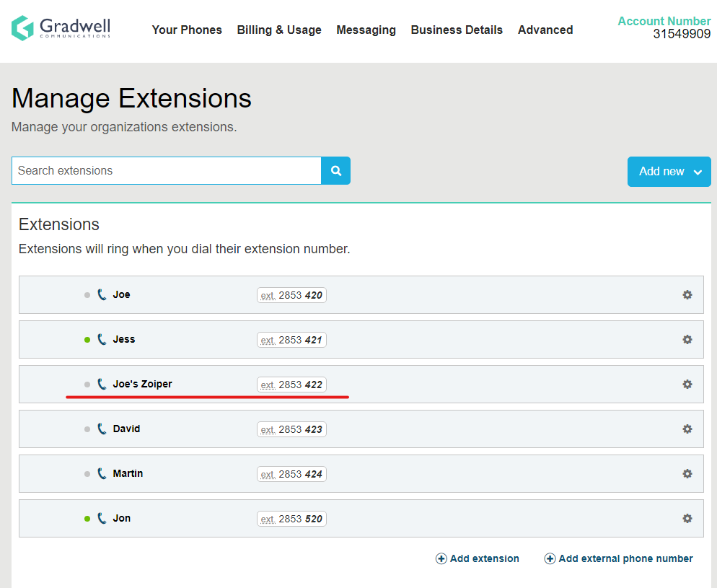Click Add external phone number link
717x588 pixels.
click(x=618, y=559)
